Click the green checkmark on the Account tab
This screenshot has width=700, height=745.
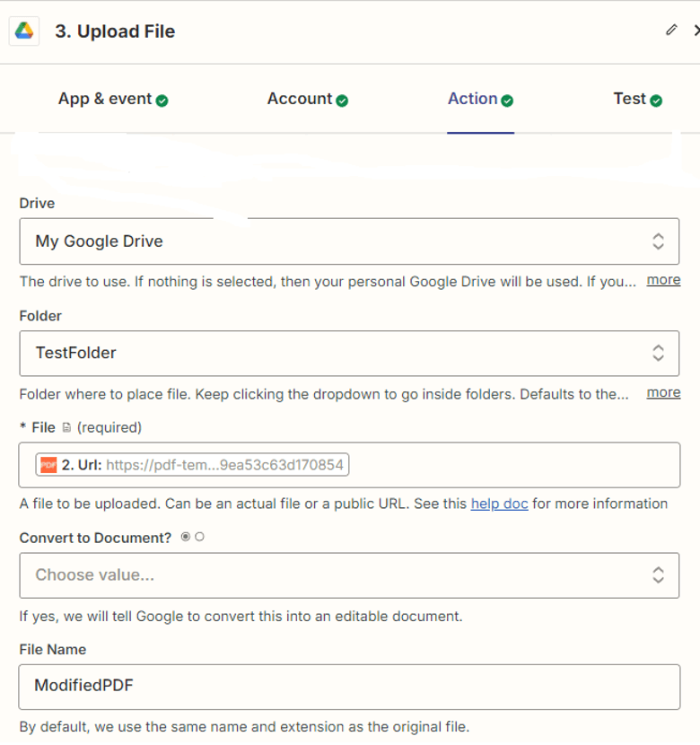tap(341, 100)
